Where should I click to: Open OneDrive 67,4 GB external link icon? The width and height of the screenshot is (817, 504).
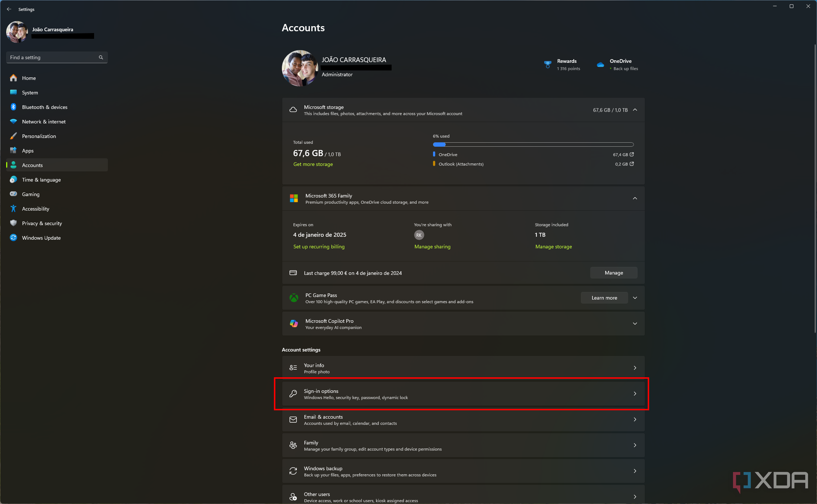coord(632,154)
